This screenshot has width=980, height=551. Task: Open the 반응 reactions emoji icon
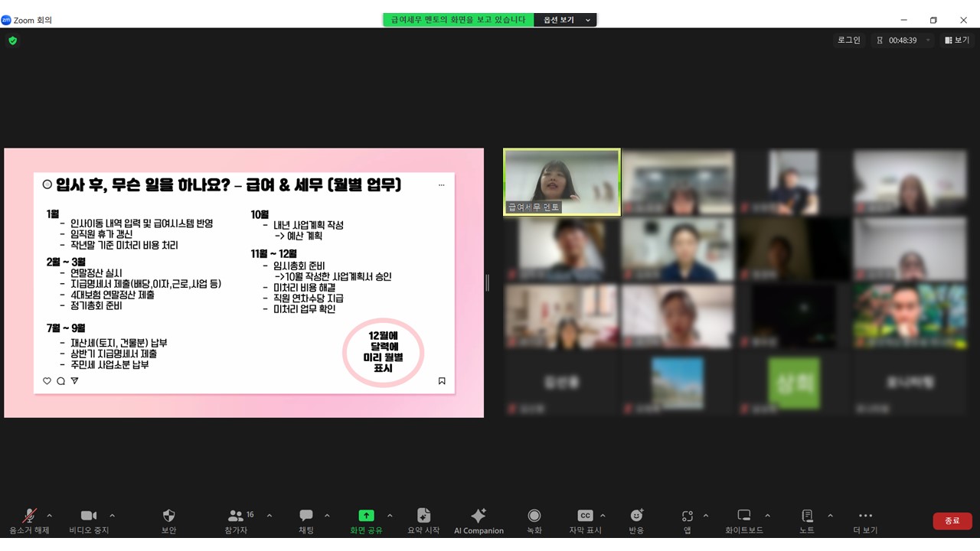pyautogui.click(x=636, y=516)
